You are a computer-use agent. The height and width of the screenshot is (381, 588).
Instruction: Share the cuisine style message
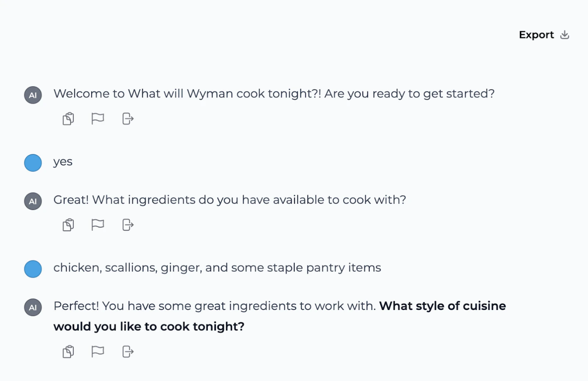[128, 352]
